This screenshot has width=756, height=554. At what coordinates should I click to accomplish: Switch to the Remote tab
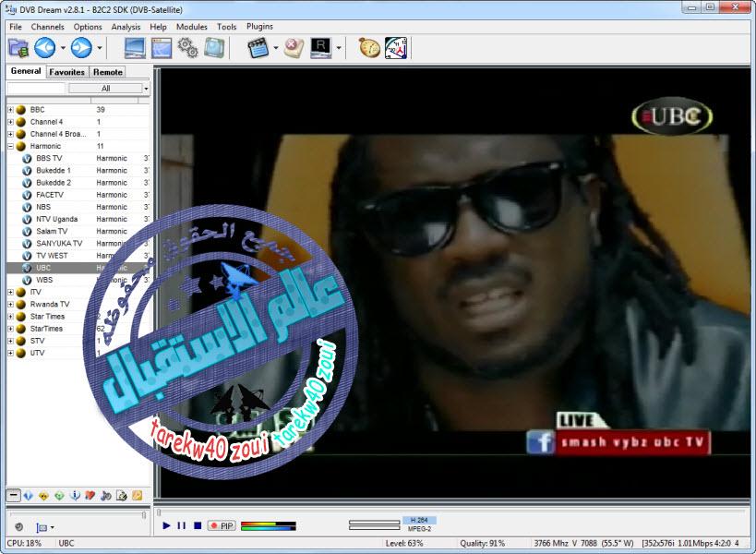coord(107,72)
